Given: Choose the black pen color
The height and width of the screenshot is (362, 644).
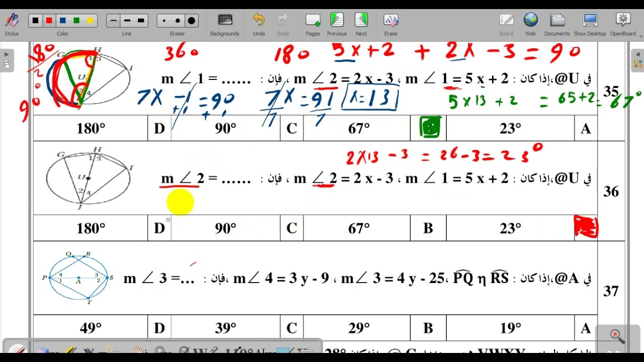Looking at the screenshot, I should [x=35, y=21].
